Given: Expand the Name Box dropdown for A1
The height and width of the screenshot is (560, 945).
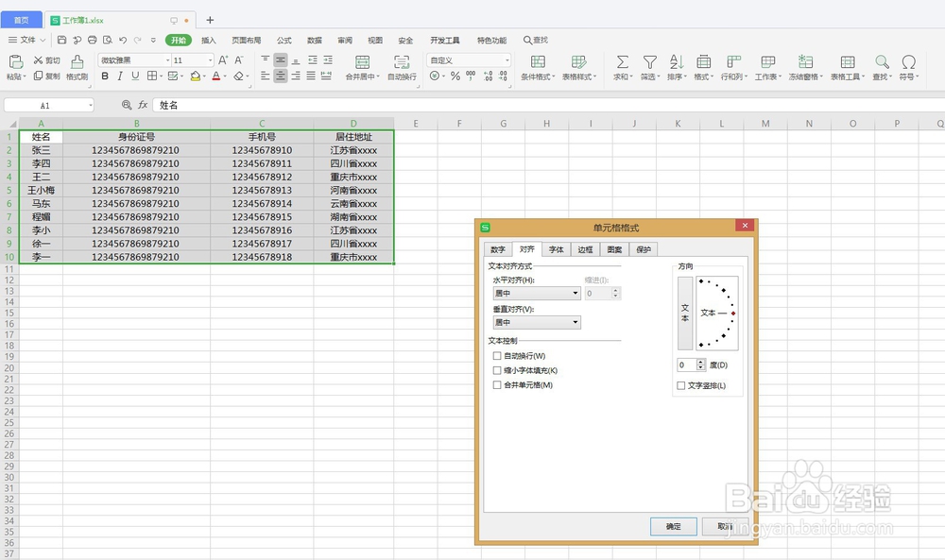Looking at the screenshot, I should point(91,106).
